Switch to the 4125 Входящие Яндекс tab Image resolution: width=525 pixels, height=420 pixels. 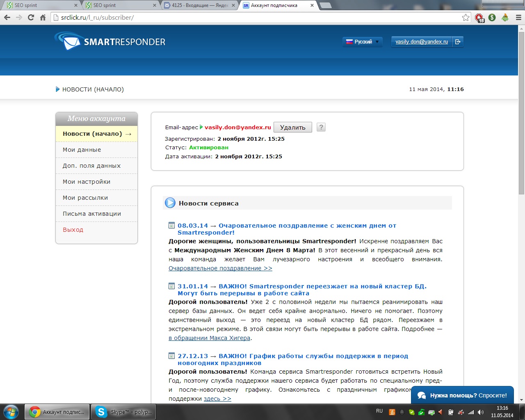click(199, 5)
